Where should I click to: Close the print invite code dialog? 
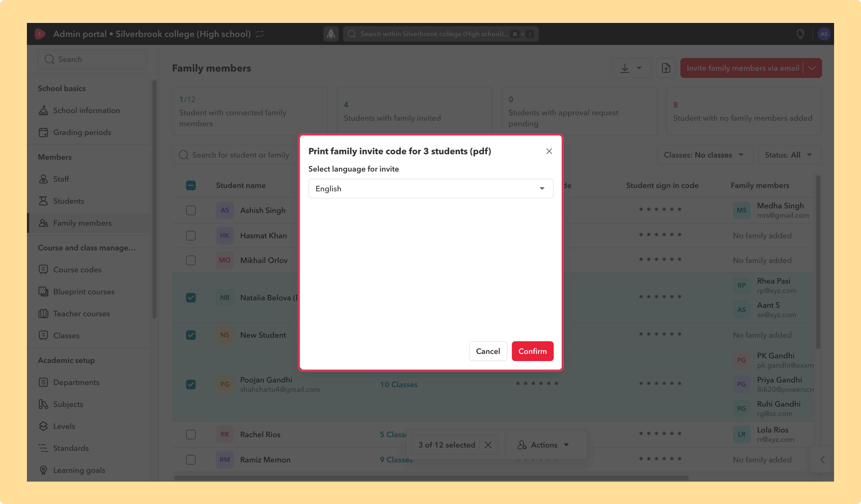point(549,151)
